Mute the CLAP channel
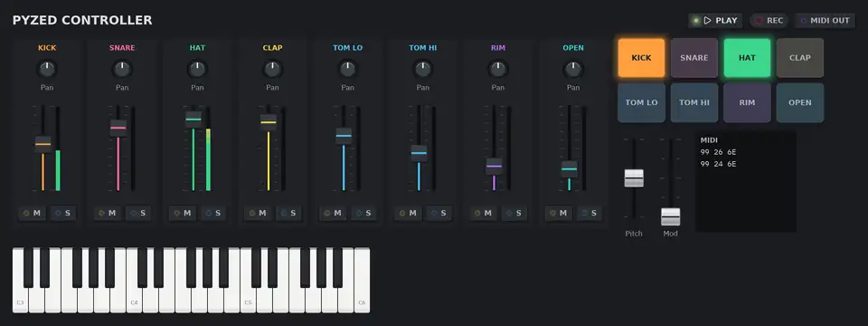This screenshot has width=868, height=326. click(258, 213)
